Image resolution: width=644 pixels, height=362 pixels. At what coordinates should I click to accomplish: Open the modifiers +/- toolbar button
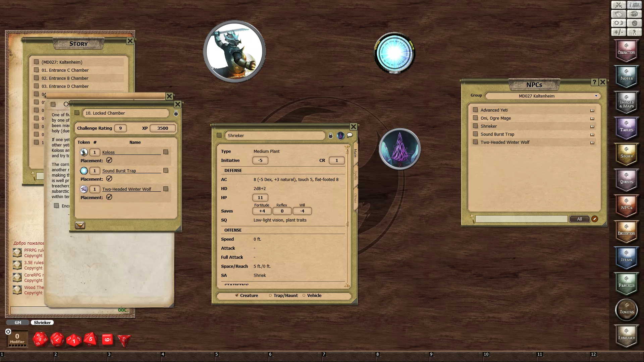tap(618, 32)
